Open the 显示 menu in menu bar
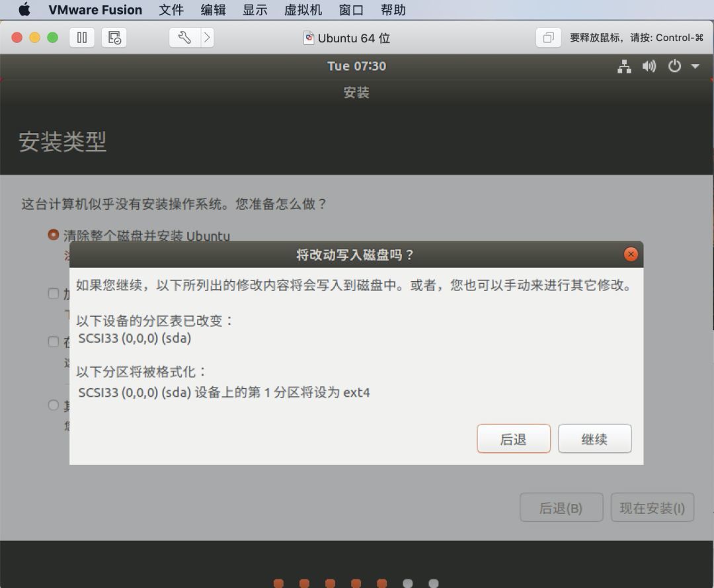The width and height of the screenshot is (714, 588). 255,10
